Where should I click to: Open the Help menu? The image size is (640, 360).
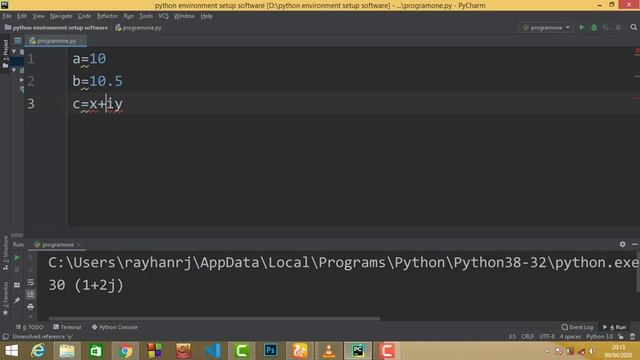coord(207,16)
